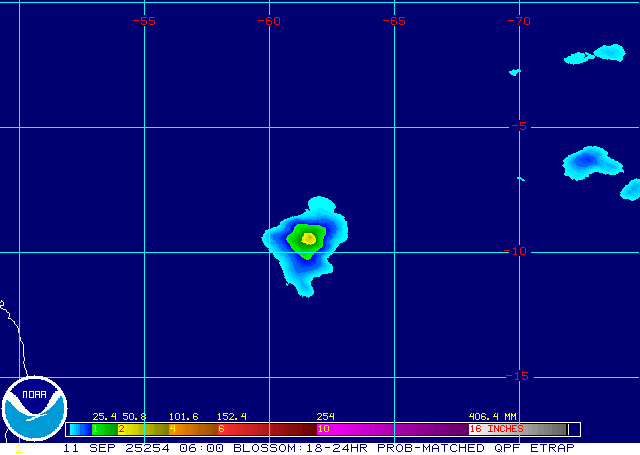
Task: Select the -55 longitude label
Action: [144, 20]
